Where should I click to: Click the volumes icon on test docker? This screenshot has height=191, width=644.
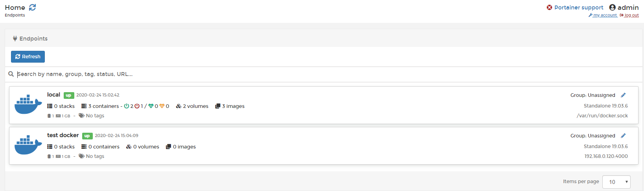[x=129, y=147]
